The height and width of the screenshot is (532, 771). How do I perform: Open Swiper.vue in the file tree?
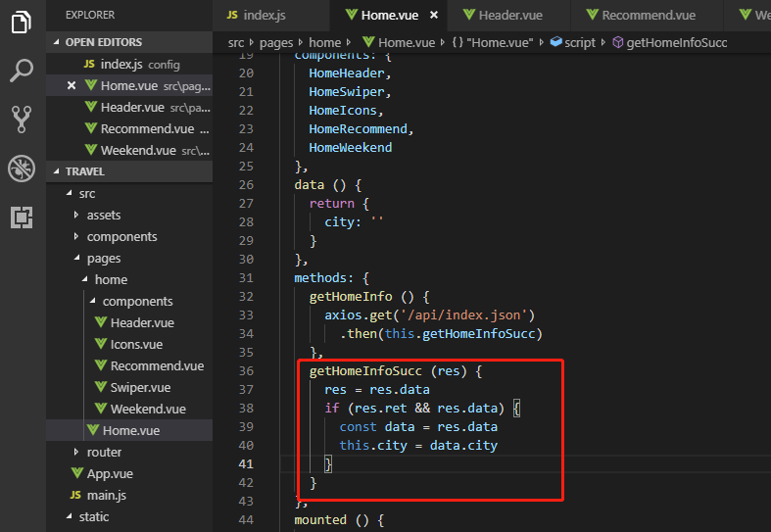point(129,387)
